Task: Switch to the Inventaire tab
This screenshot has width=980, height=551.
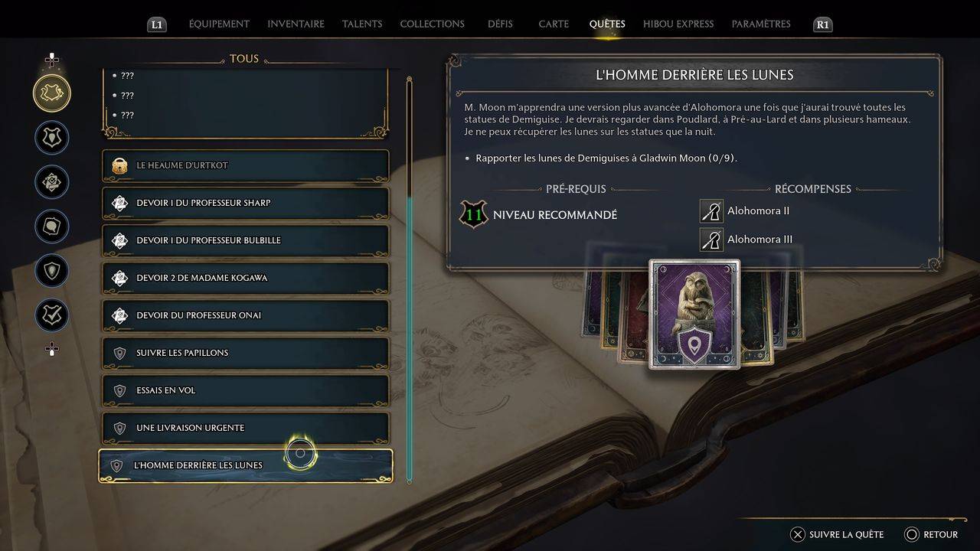Action: 296,24
